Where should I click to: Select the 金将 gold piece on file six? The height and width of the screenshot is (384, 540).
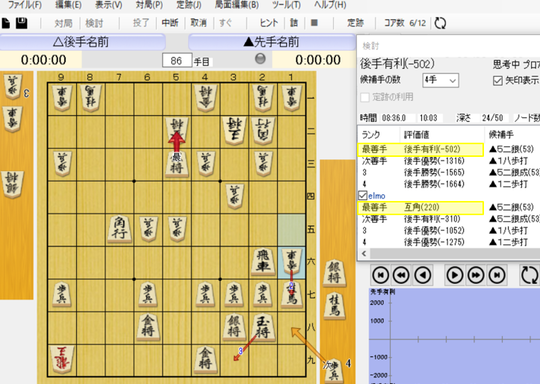(148, 328)
